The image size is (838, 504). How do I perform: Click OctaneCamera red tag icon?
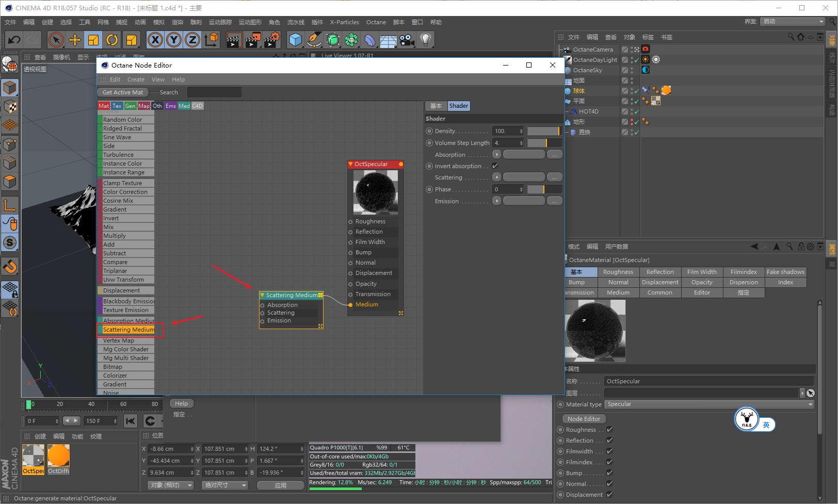(646, 49)
